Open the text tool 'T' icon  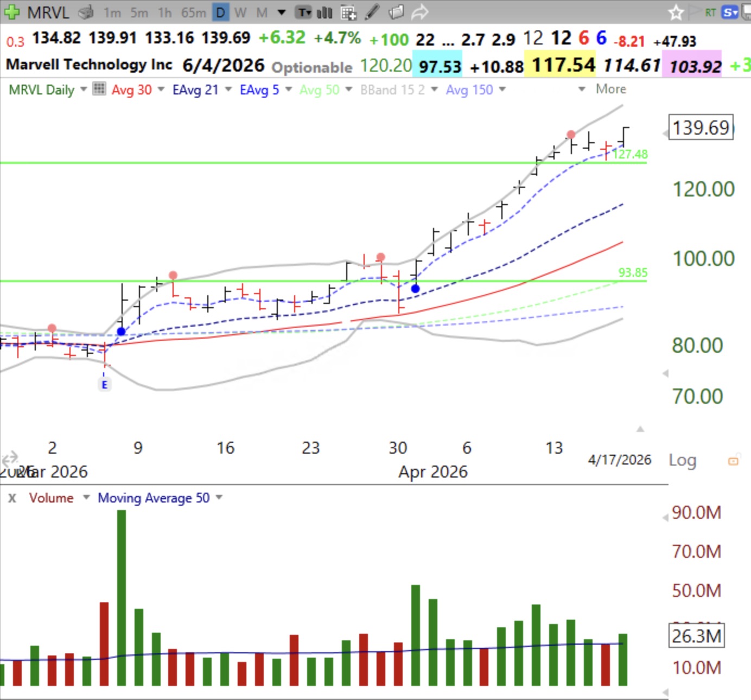coord(304,12)
